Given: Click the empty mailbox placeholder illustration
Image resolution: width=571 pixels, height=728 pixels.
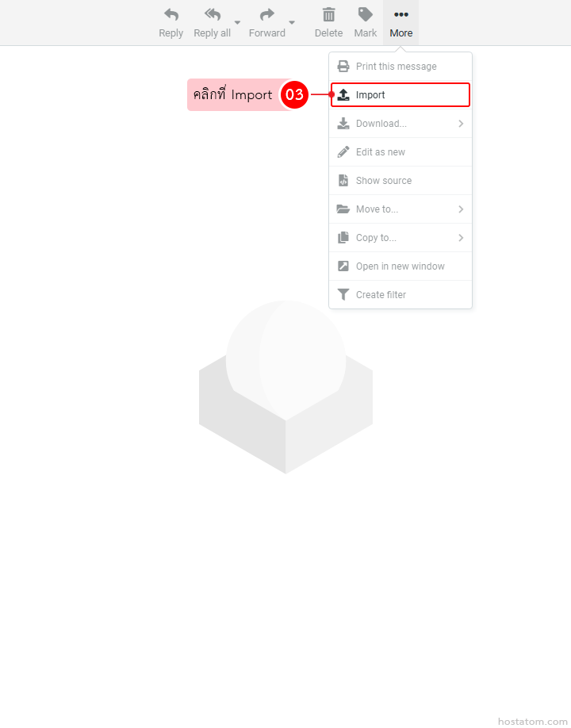Looking at the screenshot, I should click(x=285, y=389).
